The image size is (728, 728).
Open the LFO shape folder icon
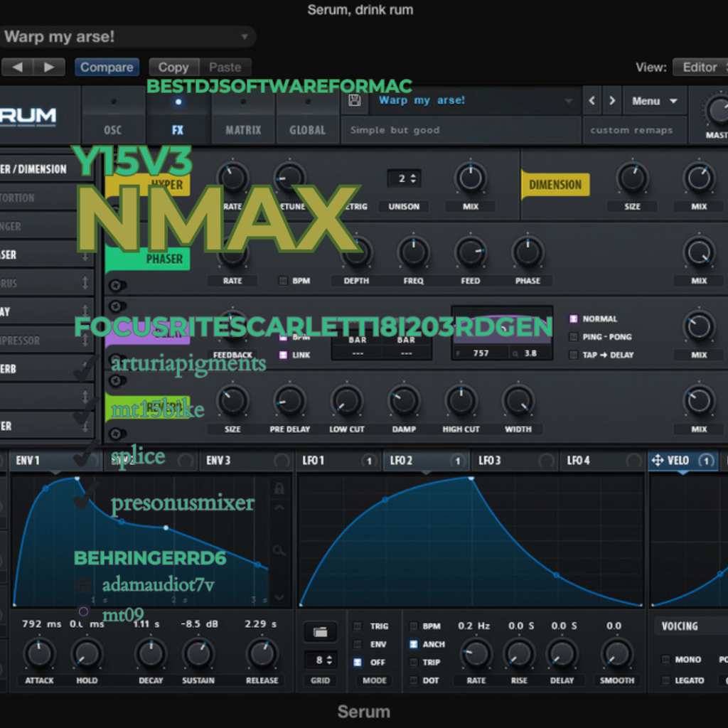coord(321,632)
